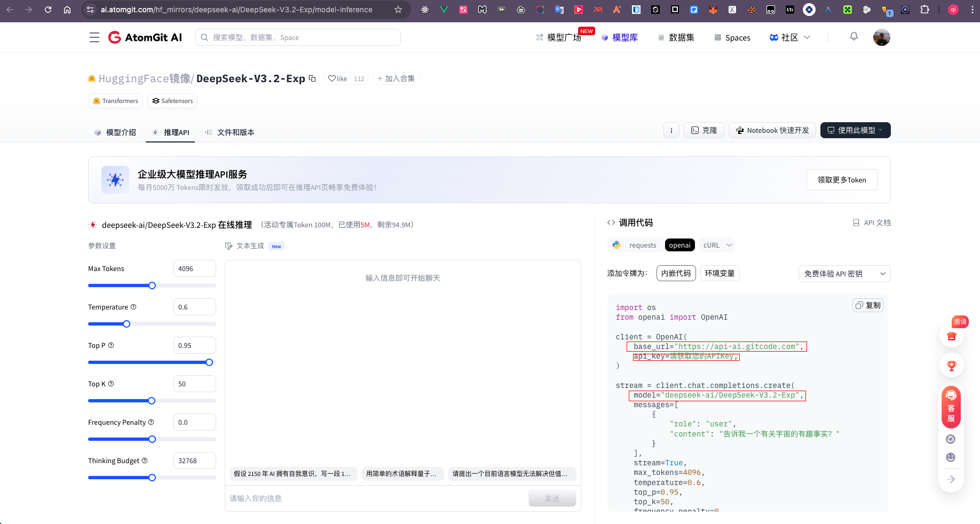Open the user avatar menu
Screen dimensions: 980x524
pos(882,37)
